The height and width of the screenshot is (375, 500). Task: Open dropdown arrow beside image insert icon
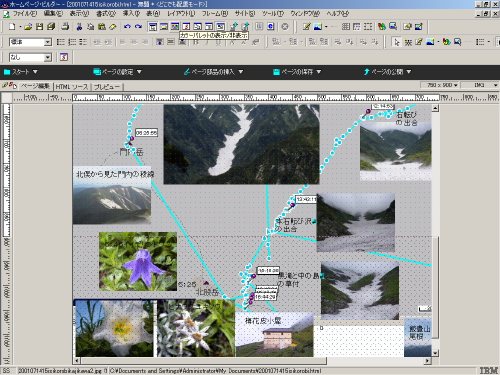point(326,27)
